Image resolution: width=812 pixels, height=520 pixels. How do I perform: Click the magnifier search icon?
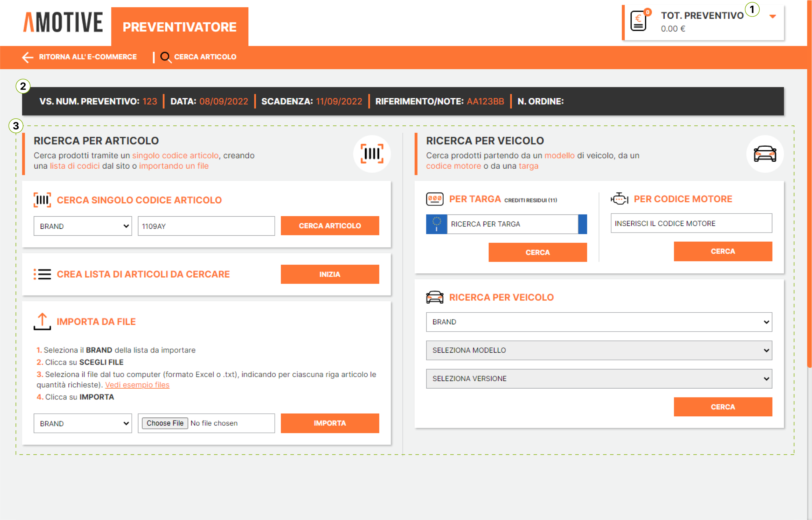pyautogui.click(x=165, y=57)
